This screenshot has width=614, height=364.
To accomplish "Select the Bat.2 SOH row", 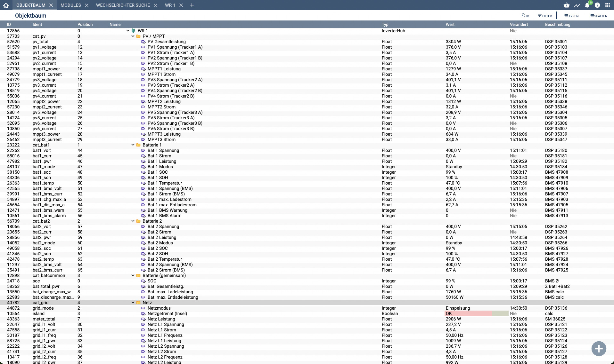I will [307, 254].
